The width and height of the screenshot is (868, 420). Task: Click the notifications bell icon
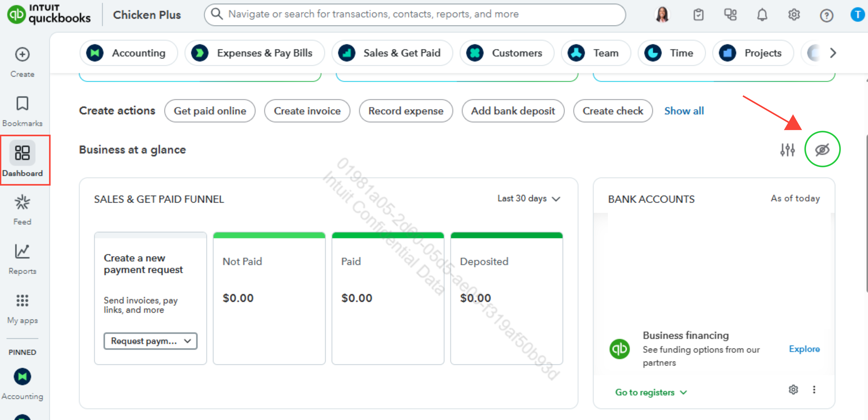(762, 15)
